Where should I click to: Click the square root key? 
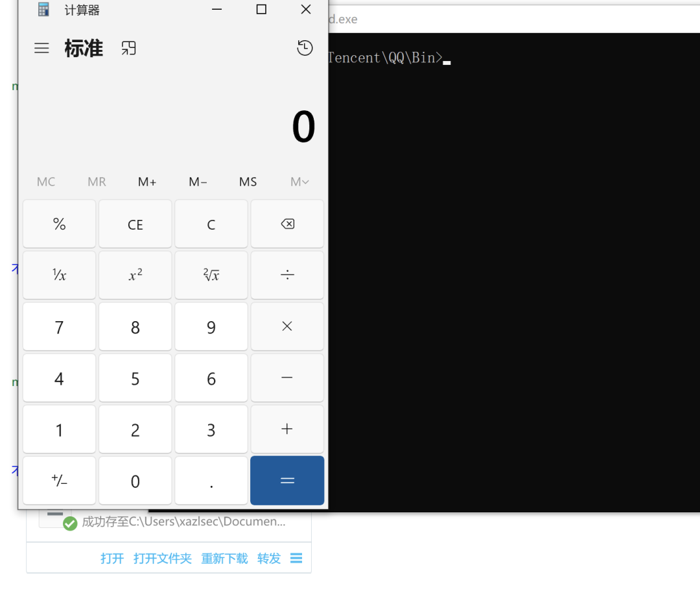211,275
